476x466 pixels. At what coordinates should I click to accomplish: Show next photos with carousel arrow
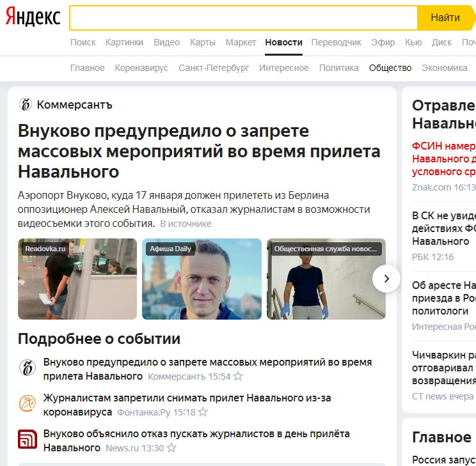coord(386,279)
